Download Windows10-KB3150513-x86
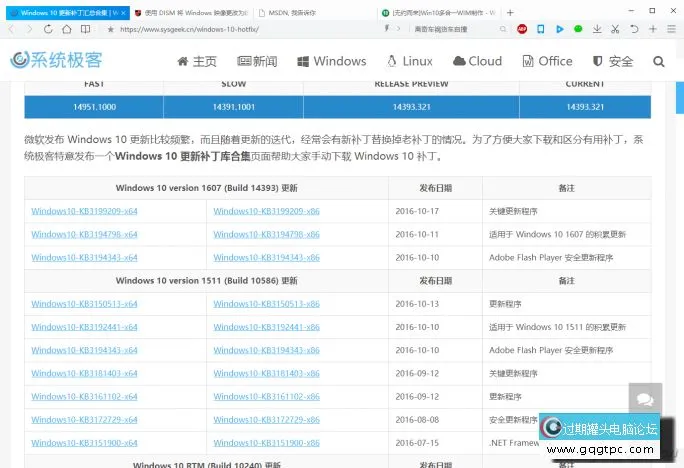Image resolution: width=684 pixels, height=468 pixels. click(266, 304)
